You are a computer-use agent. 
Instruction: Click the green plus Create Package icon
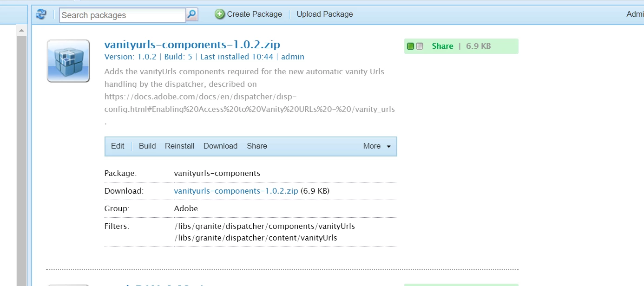tap(220, 14)
